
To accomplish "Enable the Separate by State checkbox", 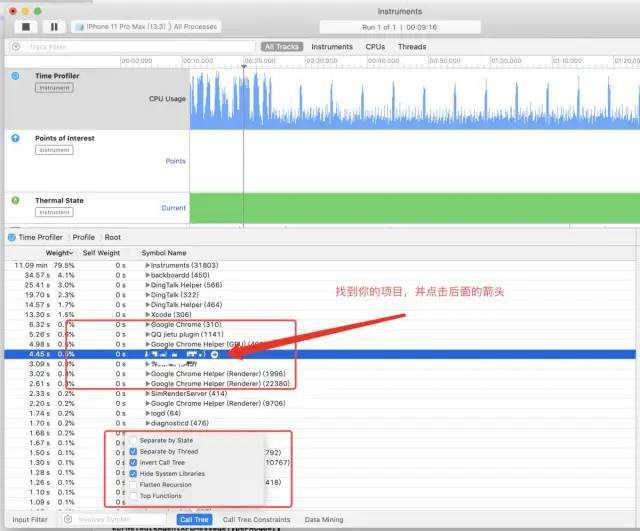I will (x=133, y=440).
